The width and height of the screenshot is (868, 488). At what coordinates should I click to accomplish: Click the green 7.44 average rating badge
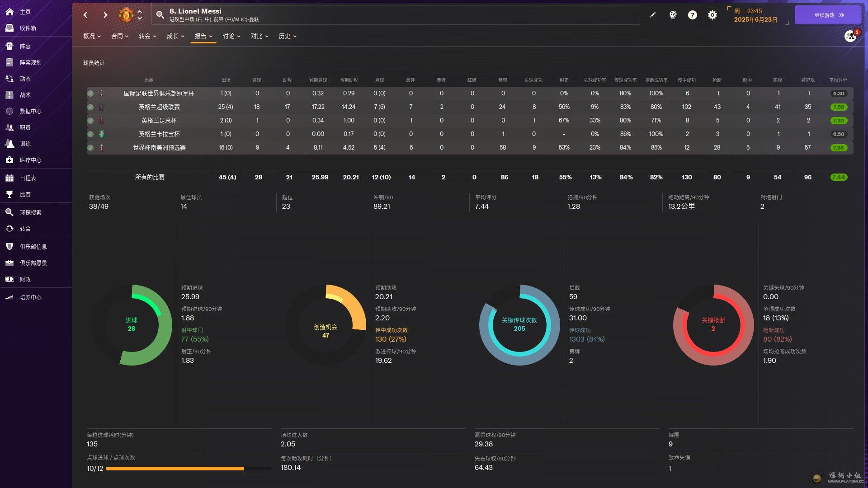(x=839, y=177)
